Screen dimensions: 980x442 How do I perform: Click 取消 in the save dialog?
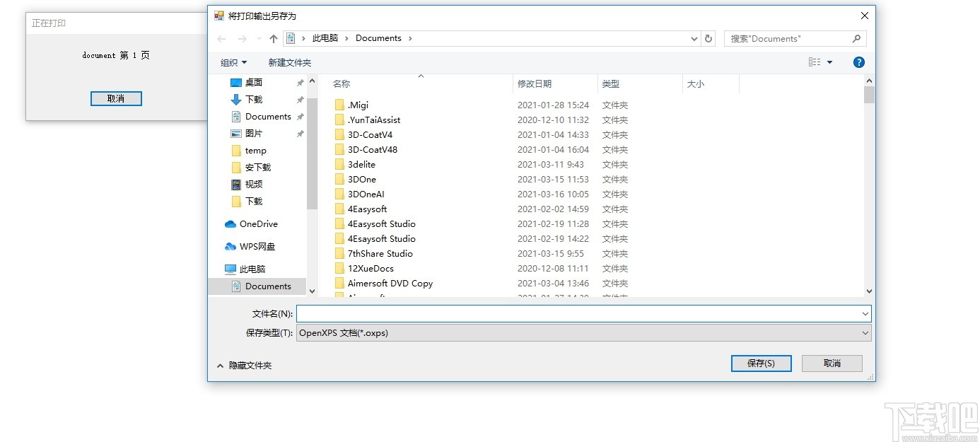coord(832,363)
